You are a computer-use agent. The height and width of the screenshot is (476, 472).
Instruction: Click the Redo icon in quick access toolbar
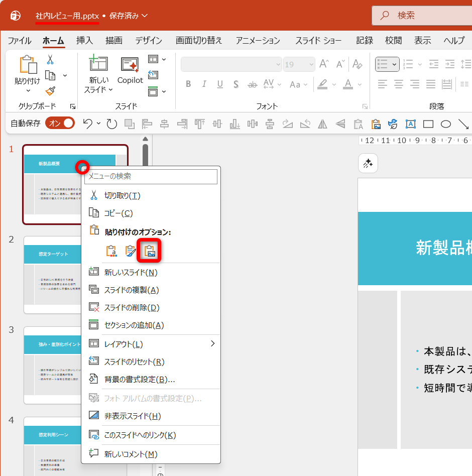click(111, 124)
